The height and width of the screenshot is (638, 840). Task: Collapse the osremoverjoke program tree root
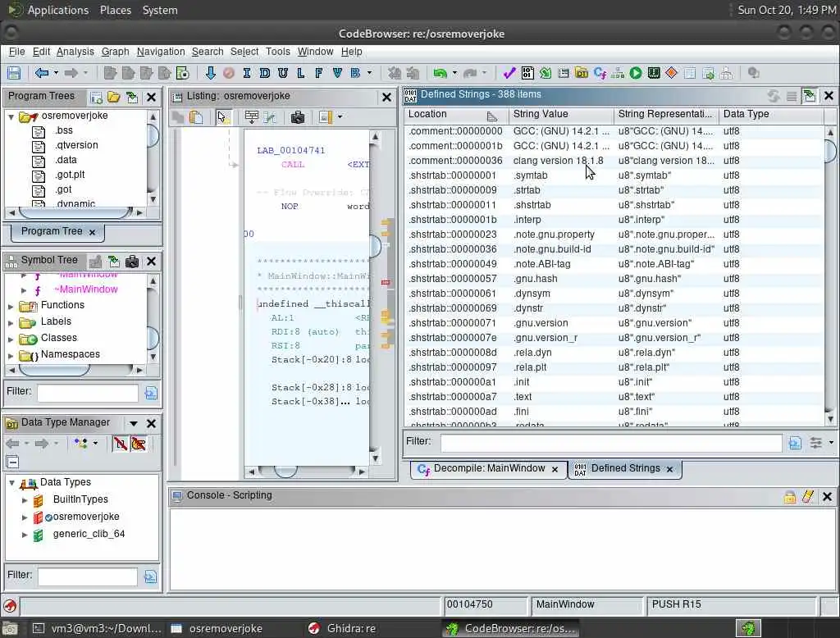[11, 116]
